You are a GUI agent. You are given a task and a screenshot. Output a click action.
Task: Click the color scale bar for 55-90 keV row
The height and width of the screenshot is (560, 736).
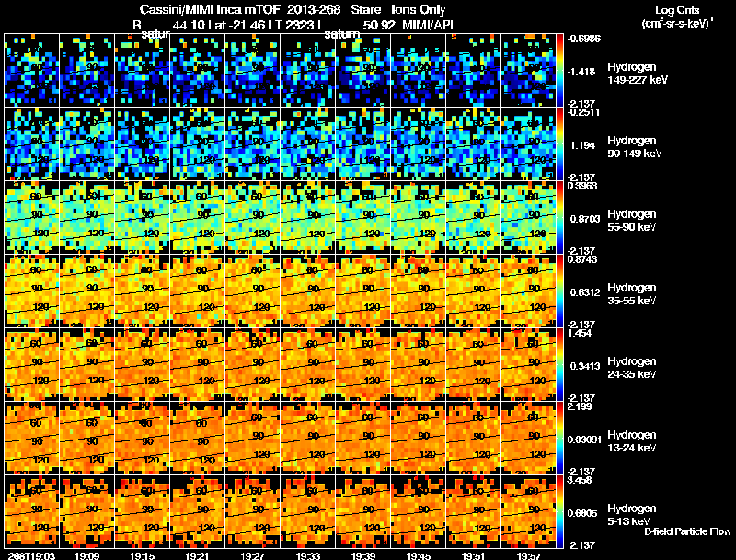click(x=559, y=218)
